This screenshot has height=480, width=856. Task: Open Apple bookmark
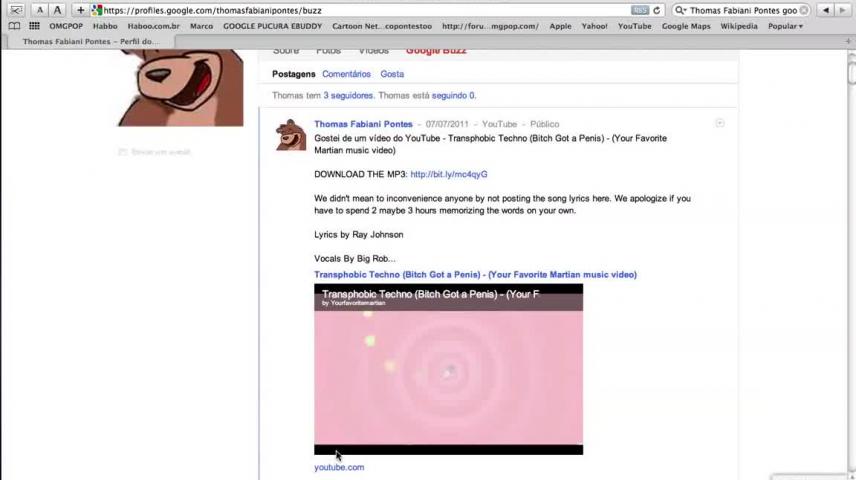click(560, 26)
